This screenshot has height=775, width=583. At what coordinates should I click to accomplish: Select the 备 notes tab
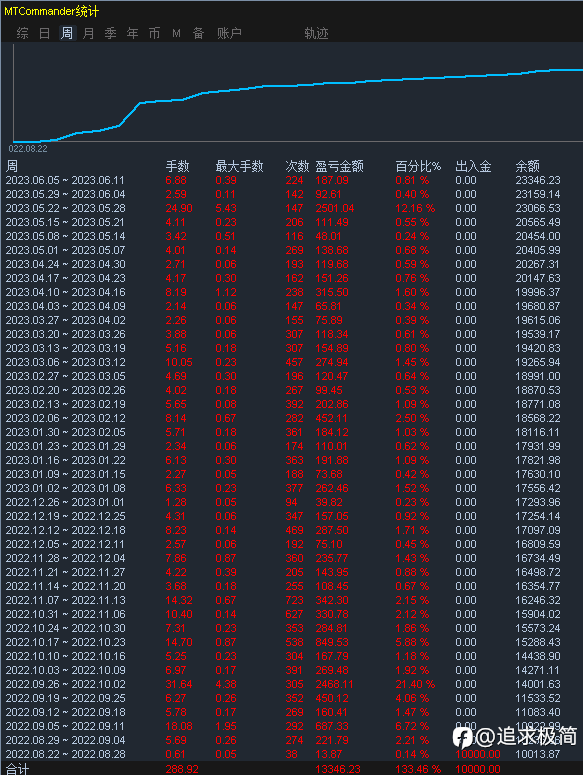(x=199, y=33)
